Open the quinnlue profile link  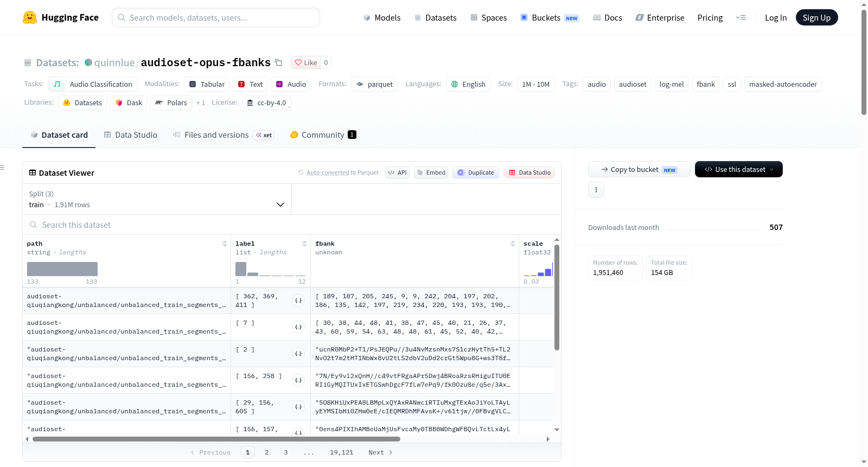(114, 62)
